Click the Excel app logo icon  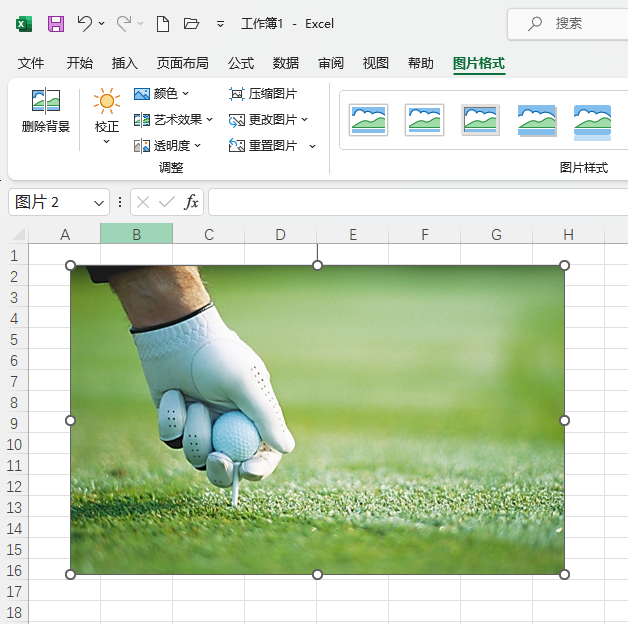[24, 24]
